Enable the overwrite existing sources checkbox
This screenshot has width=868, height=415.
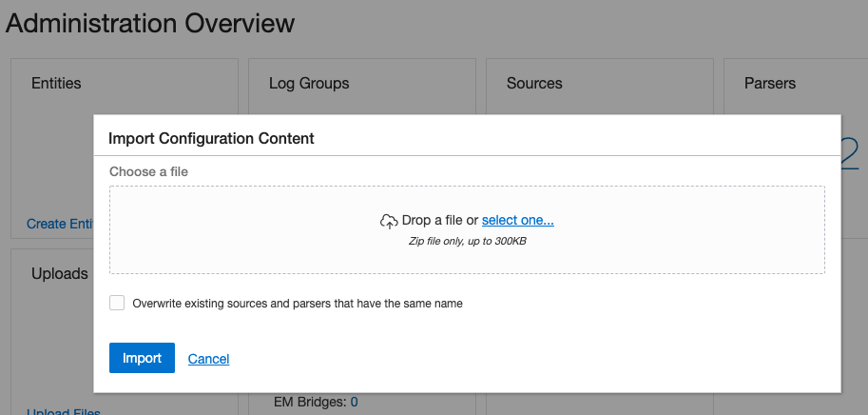(117, 303)
